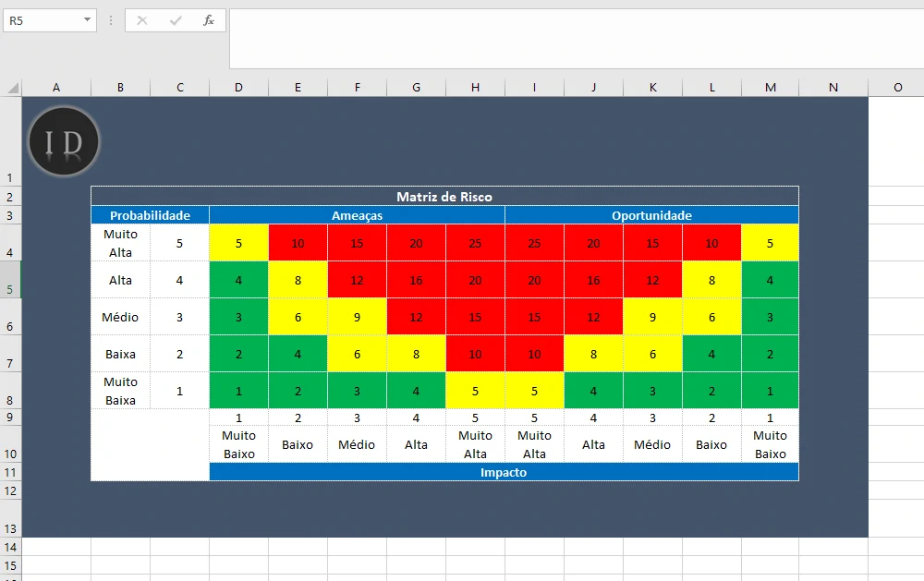Click the blue 'Impacto' header cell
This screenshot has height=581, width=924.
click(505, 472)
